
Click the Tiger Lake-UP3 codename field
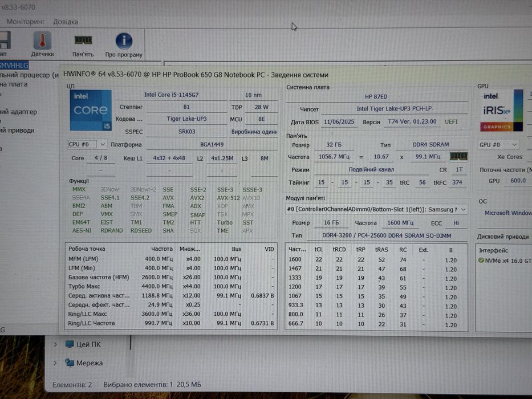[x=186, y=119]
